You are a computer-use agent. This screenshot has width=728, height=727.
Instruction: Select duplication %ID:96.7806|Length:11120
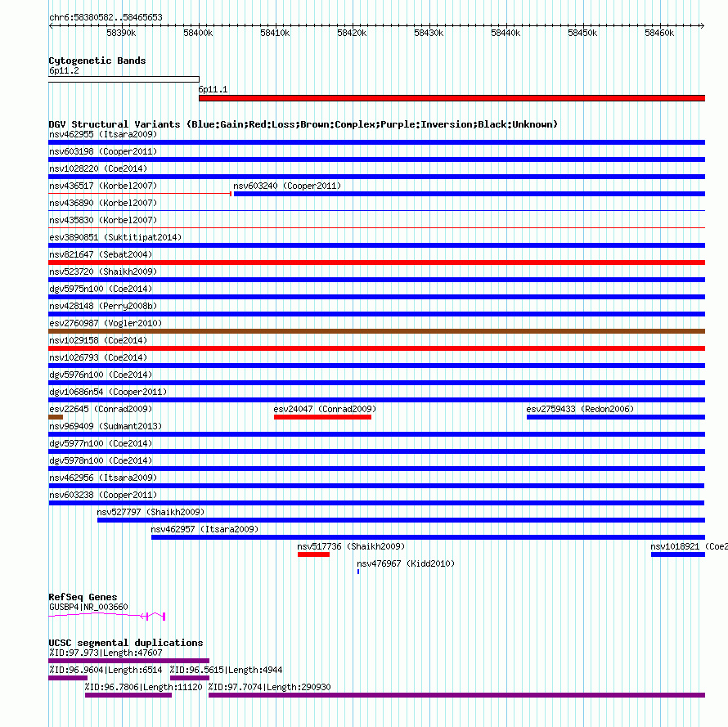pyautogui.click(x=128, y=695)
